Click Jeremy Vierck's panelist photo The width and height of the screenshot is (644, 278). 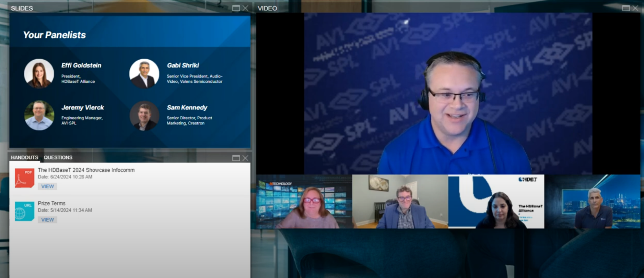click(39, 116)
